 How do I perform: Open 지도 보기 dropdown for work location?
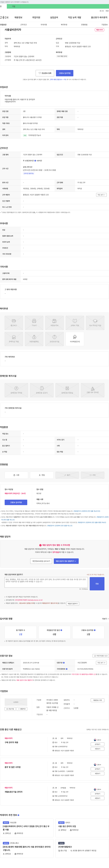tap(101, 195)
